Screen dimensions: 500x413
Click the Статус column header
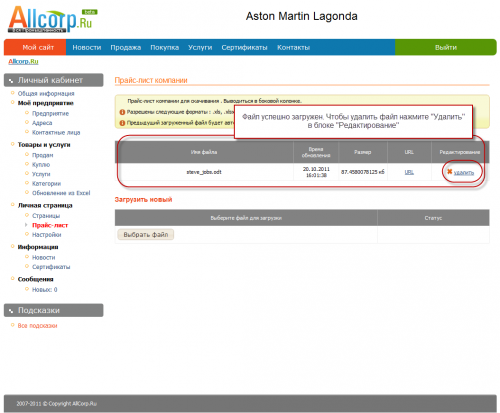tap(433, 218)
